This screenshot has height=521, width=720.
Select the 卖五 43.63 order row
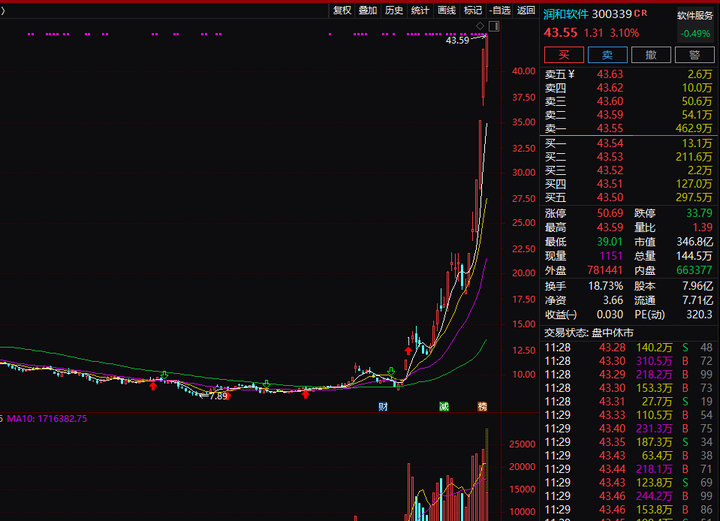(x=629, y=74)
